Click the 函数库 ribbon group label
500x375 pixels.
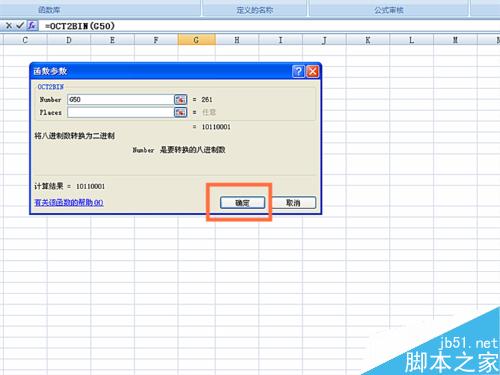pos(49,10)
